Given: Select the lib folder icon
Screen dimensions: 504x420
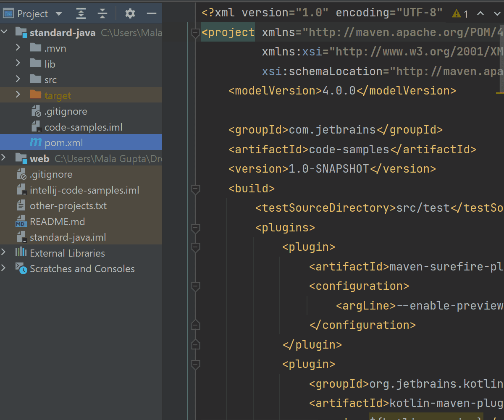Looking at the screenshot, I should click(x=36, y=63).
